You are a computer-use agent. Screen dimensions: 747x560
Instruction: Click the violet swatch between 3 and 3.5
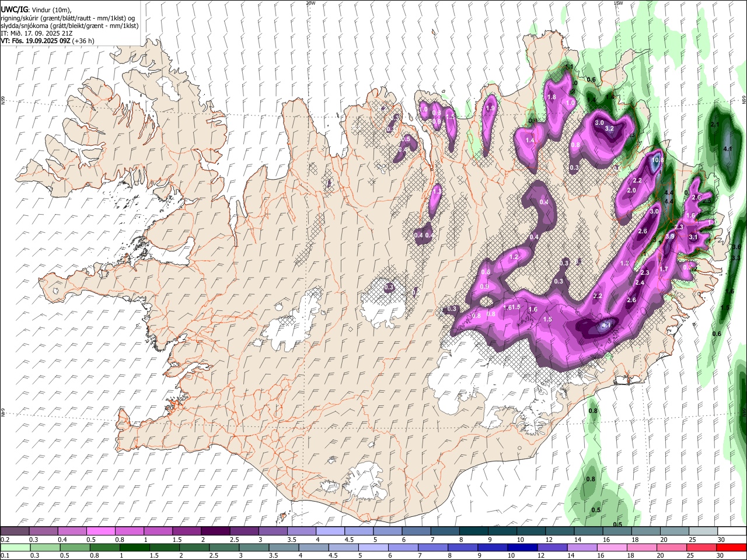pos(273,531)
